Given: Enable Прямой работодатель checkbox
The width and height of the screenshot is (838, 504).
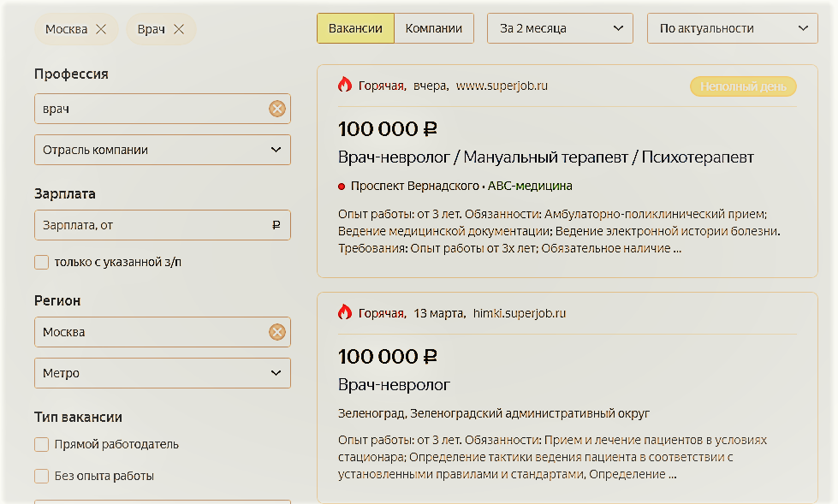Looking at the screenshot, I should [42, 445].
